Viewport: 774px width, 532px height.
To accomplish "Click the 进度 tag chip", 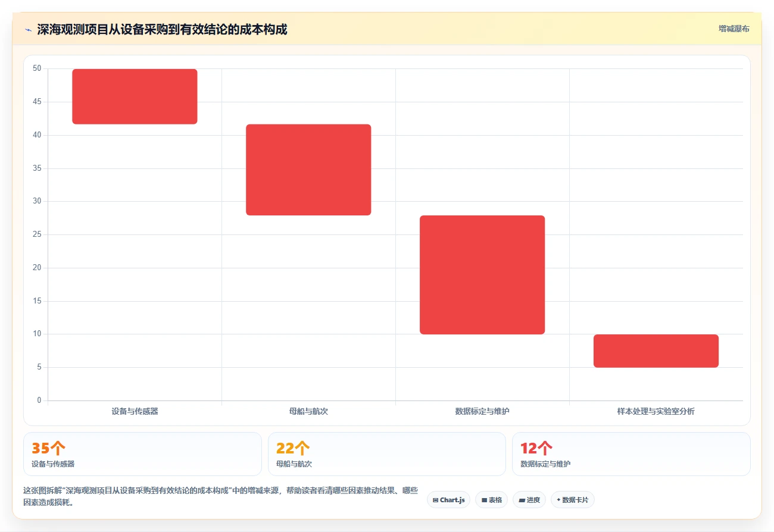I will tap(529, 500).
